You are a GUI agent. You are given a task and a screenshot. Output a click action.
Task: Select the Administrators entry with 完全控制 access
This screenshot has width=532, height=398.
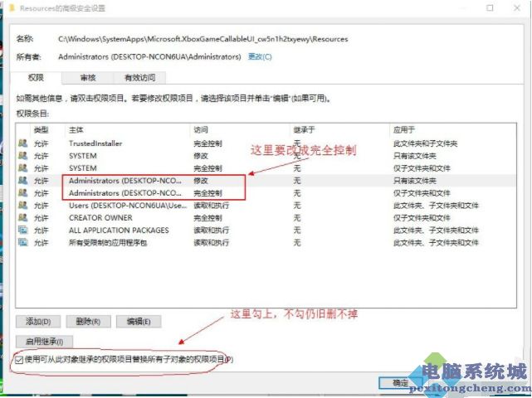pos(266,193)
